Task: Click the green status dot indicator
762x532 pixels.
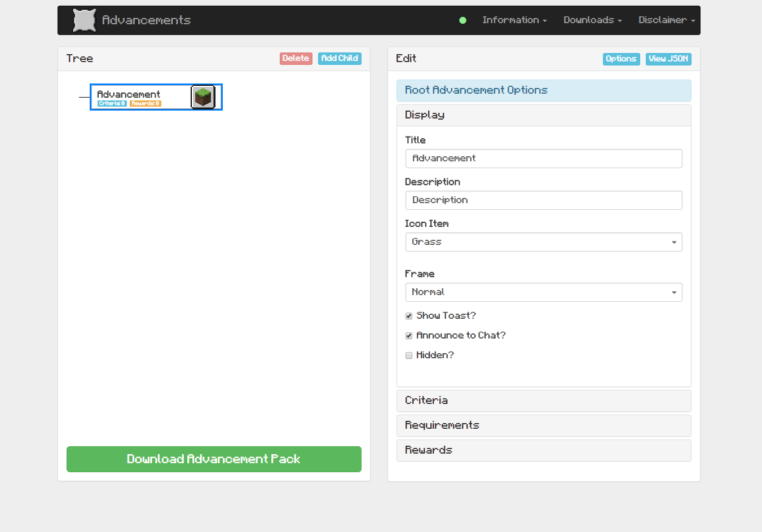Action: click(x=463, y=20)
